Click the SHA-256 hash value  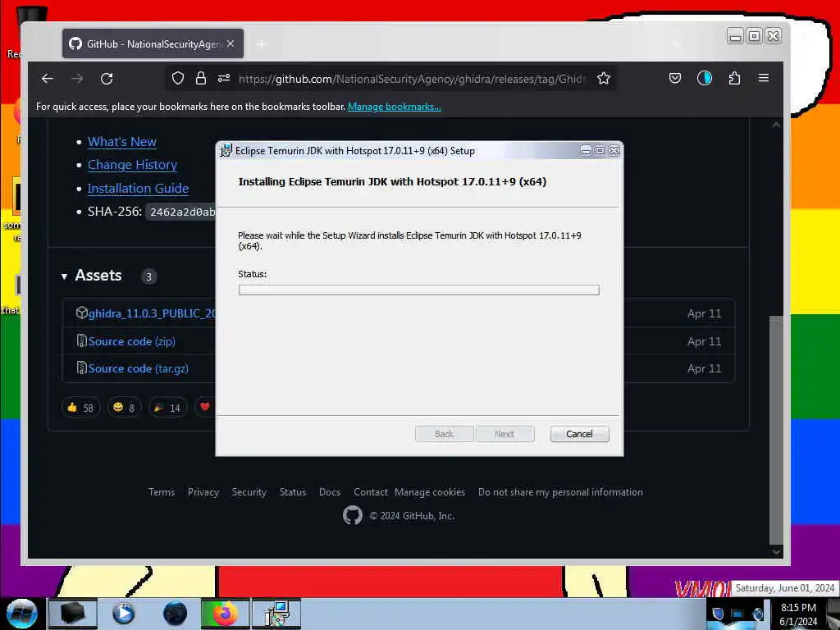[x=182, y=212]
